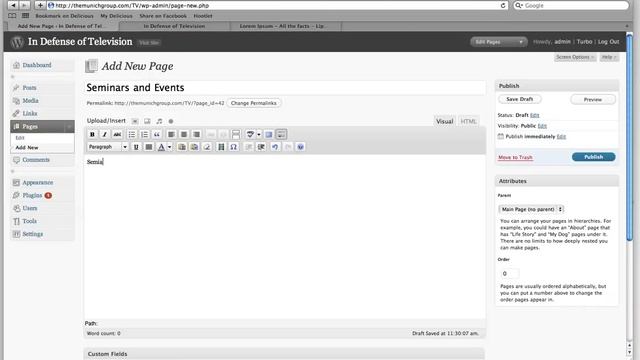Toggle fullscreen editing mode
Image resolution: width=640 pixels, height=360 pixels.
[269, 134]
